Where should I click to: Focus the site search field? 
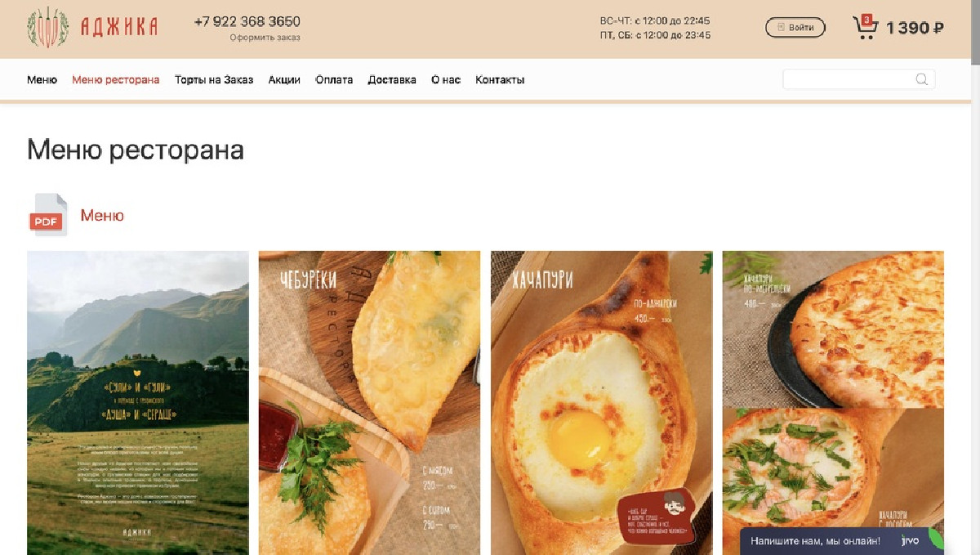[858, 79]
